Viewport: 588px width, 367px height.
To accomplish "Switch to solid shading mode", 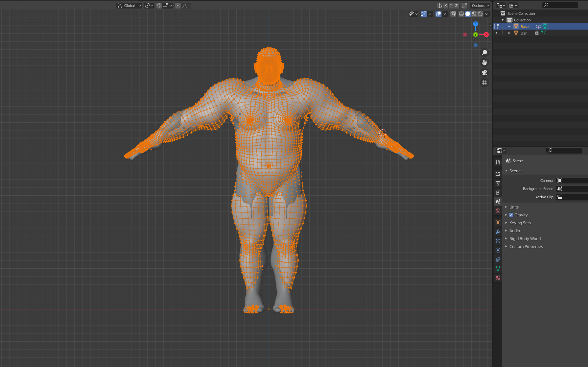I will click(x=468, y=14).
